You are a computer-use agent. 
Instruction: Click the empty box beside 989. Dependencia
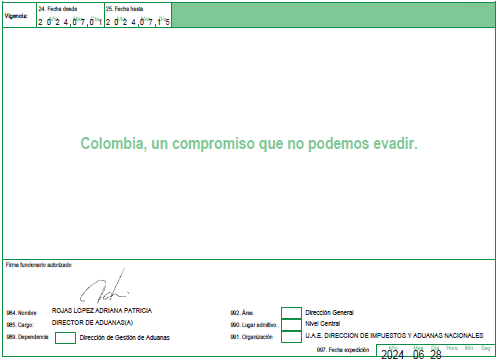coord(65,338)
